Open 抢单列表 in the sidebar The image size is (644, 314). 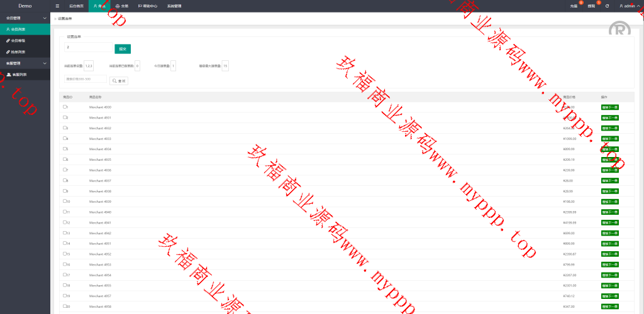pos(18,51)
